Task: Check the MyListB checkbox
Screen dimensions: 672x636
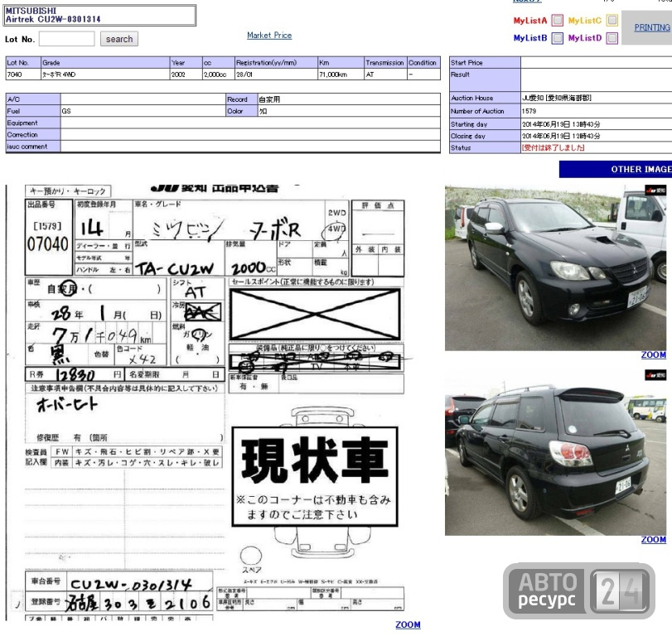Action: pos(557,38)
